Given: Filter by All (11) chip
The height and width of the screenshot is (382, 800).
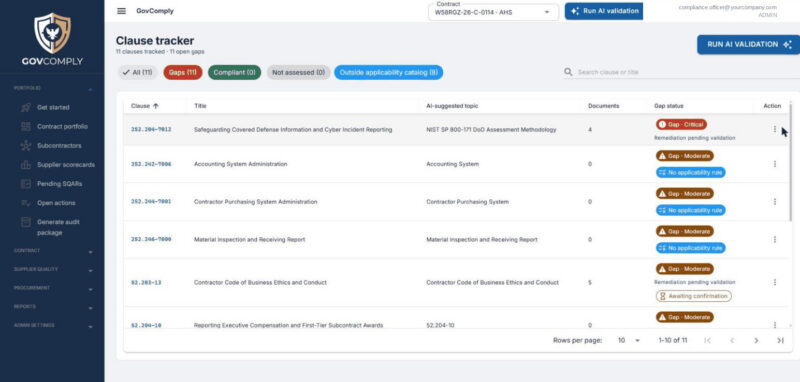Looking at the screenshot, I should click(137, 72).
